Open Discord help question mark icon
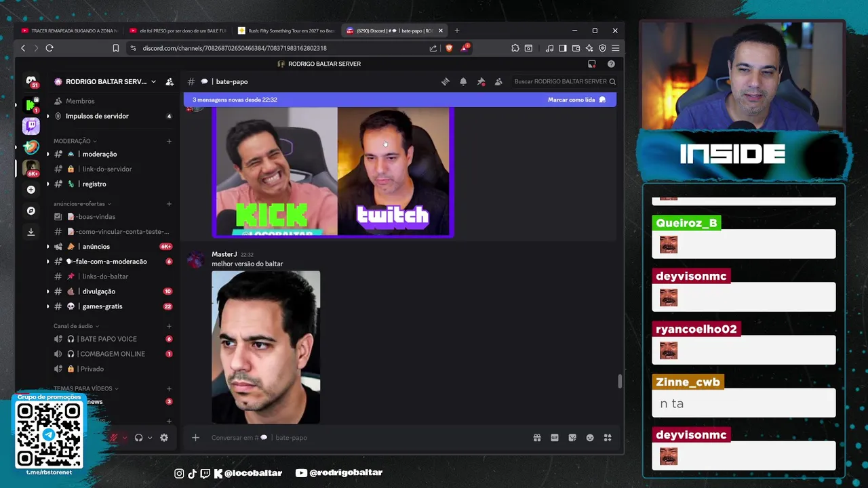 click(x=611, y=64)
